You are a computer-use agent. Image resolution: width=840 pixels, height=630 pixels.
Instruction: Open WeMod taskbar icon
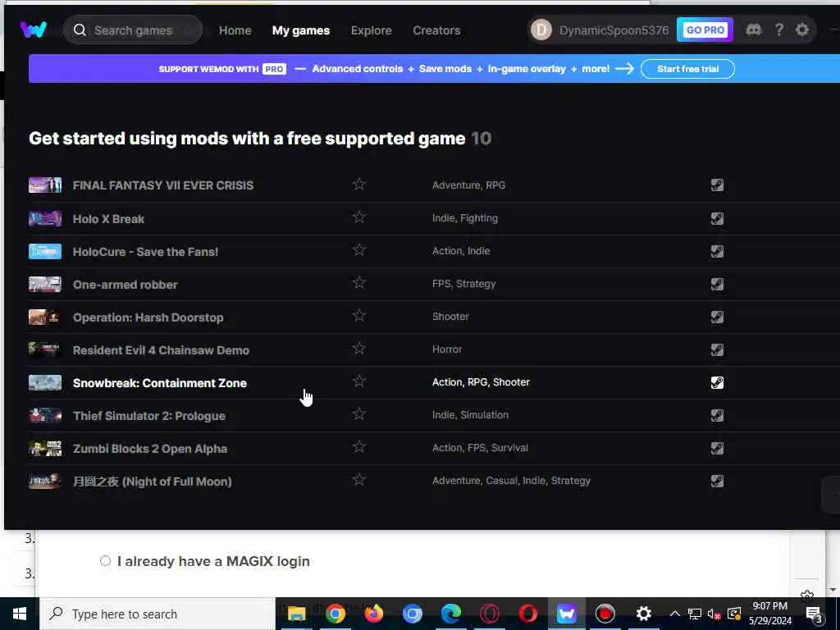(x=566, y=614)
